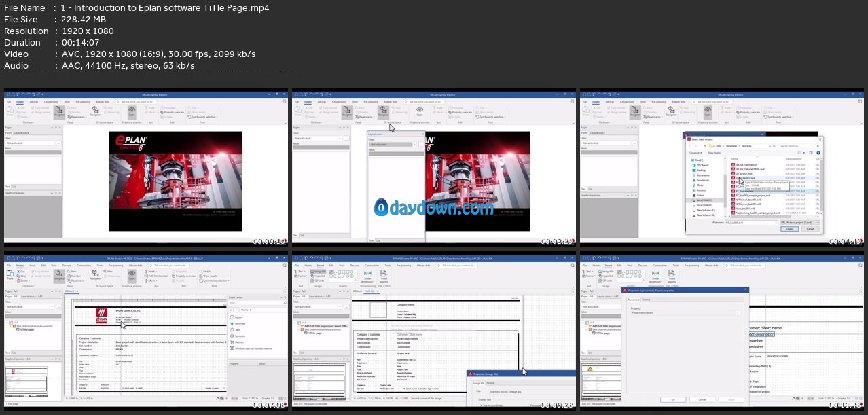This screenshot has width=868, height=415.
Task: Select Favorites in the Insert center panel
Action: click(x=237, y=323)
